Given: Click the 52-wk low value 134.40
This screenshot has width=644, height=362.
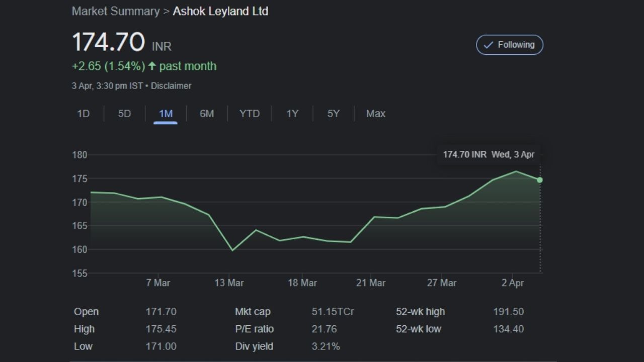Looking at the screenshot, I should [x=509, y=329].
